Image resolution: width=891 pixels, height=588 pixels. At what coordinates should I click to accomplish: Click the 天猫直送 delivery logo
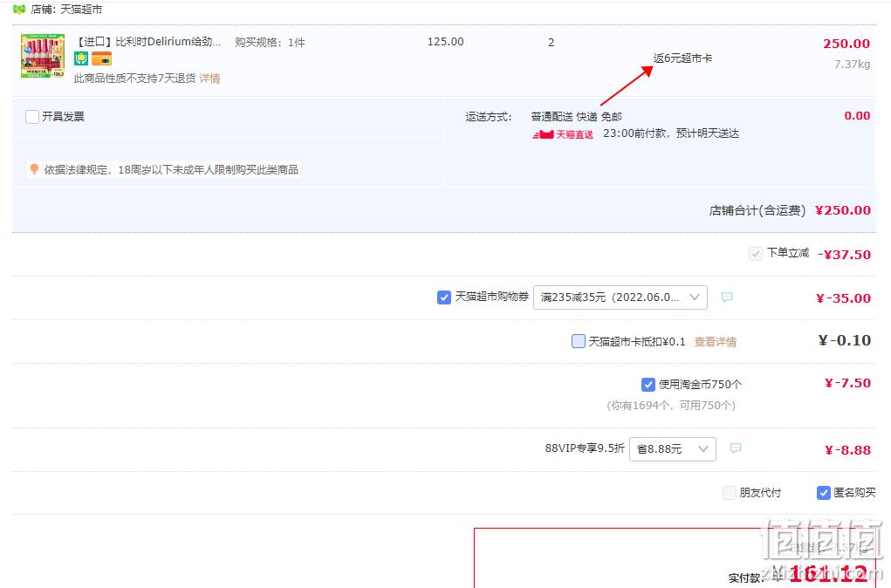click(x=563, y=134)
